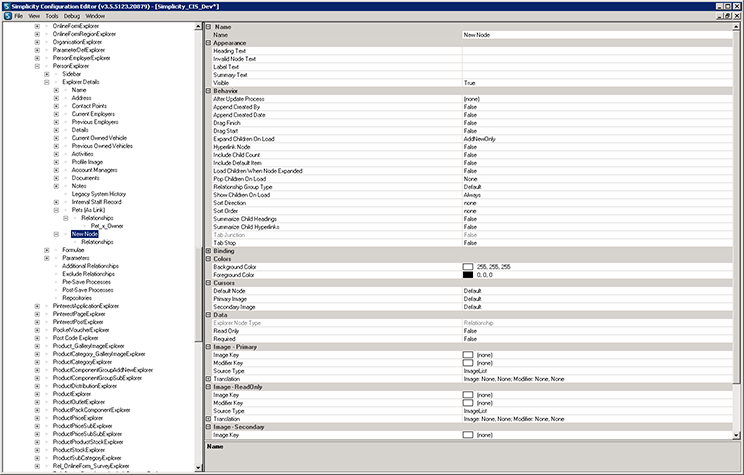Minimize the inner document window

pos(720,16)
